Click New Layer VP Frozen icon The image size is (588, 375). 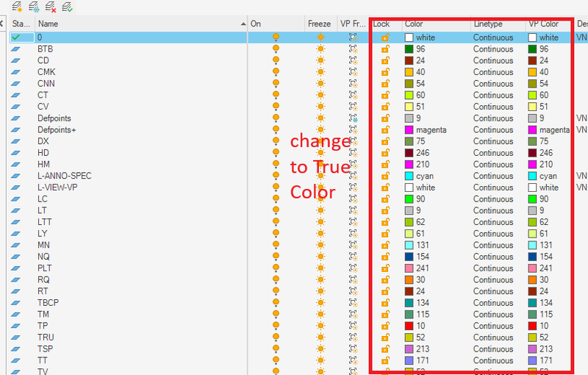pos(34,7)
